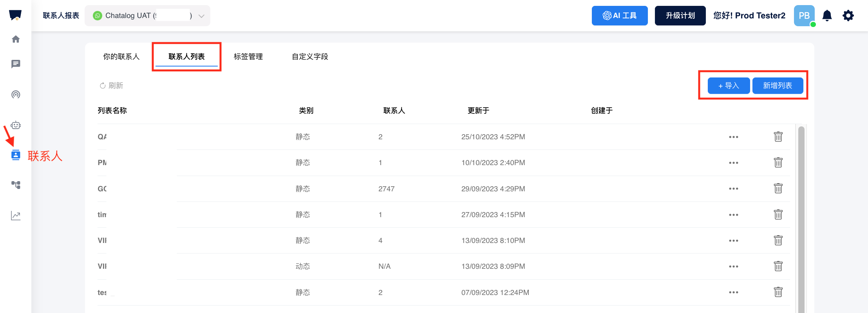Image resolution: width=868 pixels, height=313 pixels.
Task: Switch to the 标签管理 tab
Action: pos(248,57)
